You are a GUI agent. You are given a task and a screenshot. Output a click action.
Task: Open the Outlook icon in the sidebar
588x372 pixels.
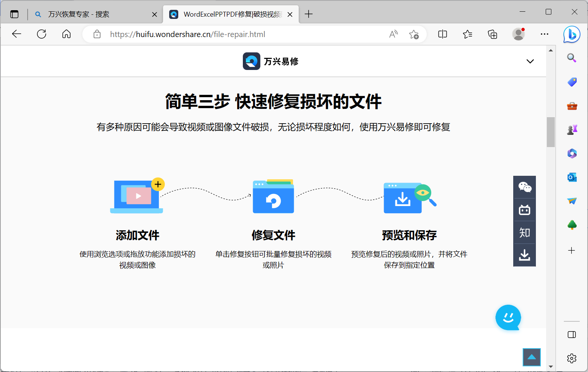[572, 177]
